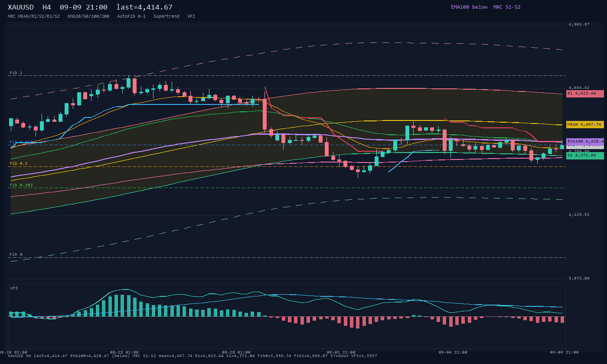
Task: Click the 4,644.42 price axis label
Action: 579,88
